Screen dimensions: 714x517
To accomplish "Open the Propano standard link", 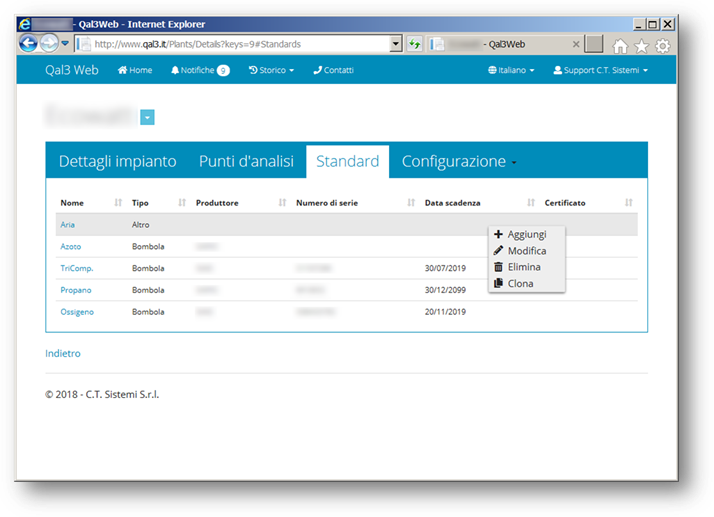I will coord(76,290).
